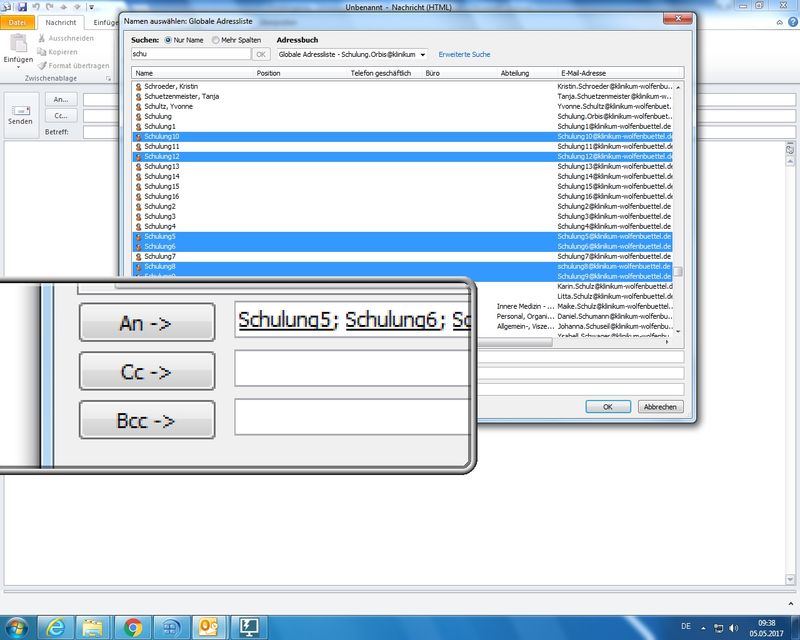800x640 pixels.
Task: Click the Undo arrow in quick access toolbar
Action: click(36, 7)
